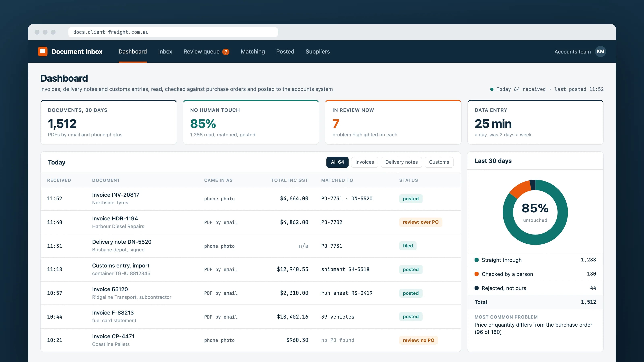Image resolution: width=644 pixels, height=362 pixels.
Task: Click the Straight through 1,288 row
Action: (535, 260)
